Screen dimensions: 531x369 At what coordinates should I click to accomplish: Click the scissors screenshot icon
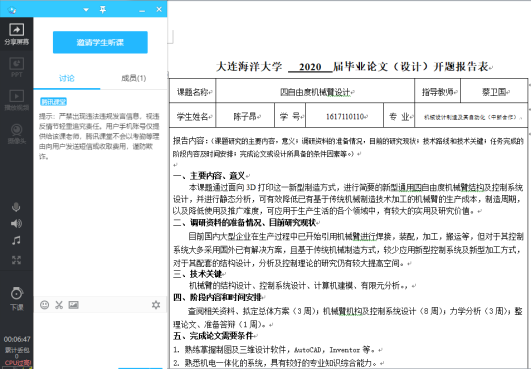point(59,305)
